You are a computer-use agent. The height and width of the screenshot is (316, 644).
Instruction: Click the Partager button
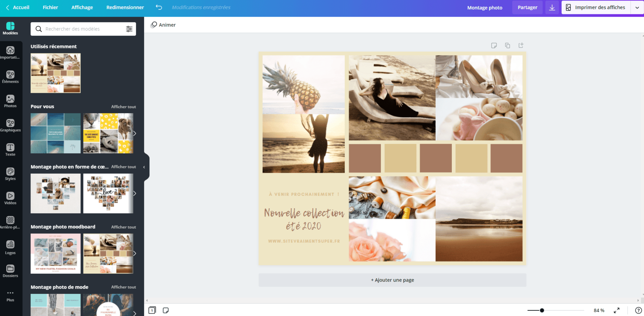(x=528, y=7)
